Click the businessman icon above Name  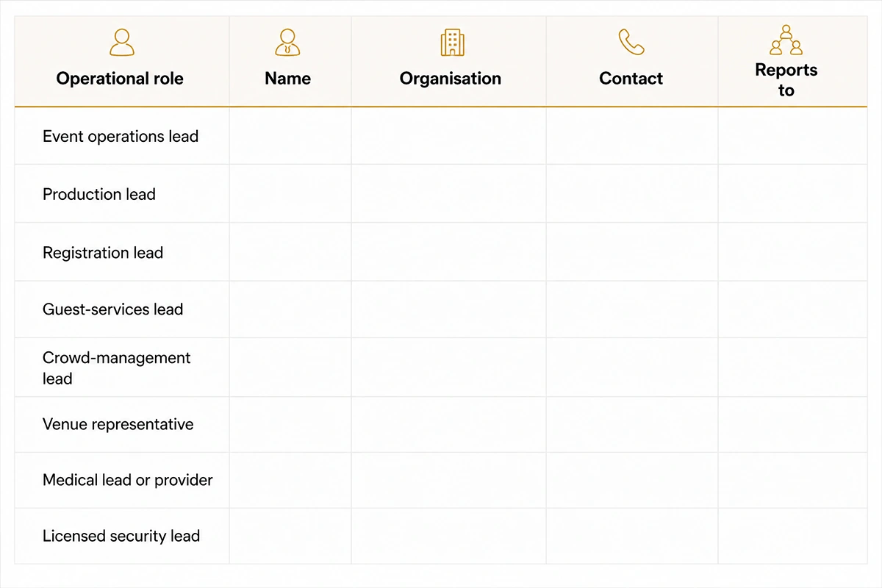[287, 43]
